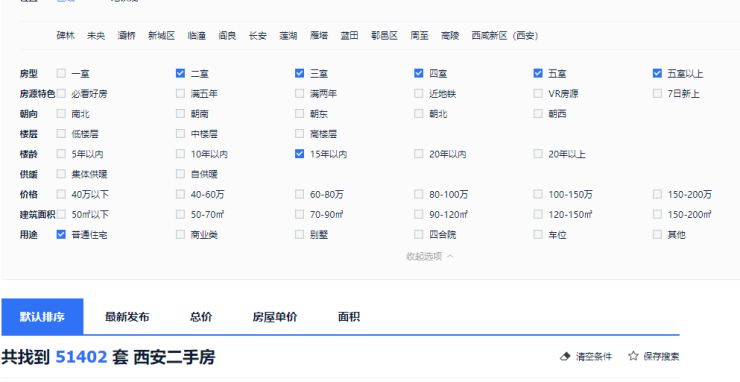740x382 pixels.
Task: Check the 40万以下 price filter
Action: point(61,194)
